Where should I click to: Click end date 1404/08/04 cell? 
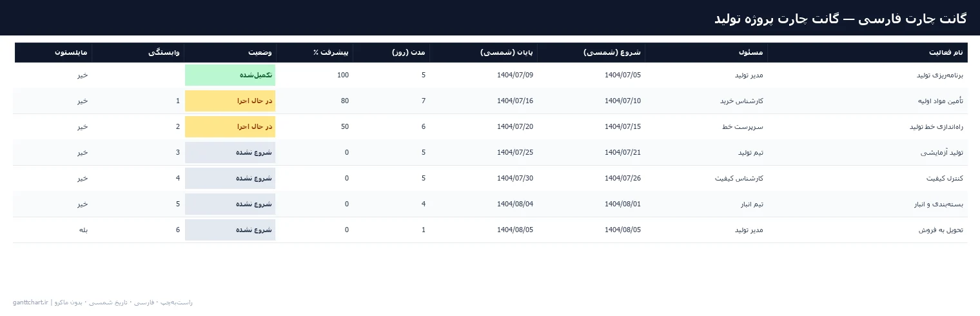[484, 204]
